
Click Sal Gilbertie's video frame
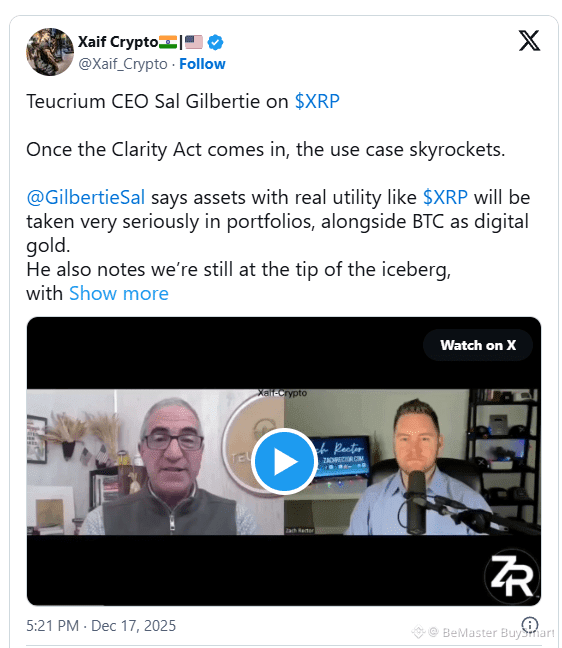click(x=155, y=462)
